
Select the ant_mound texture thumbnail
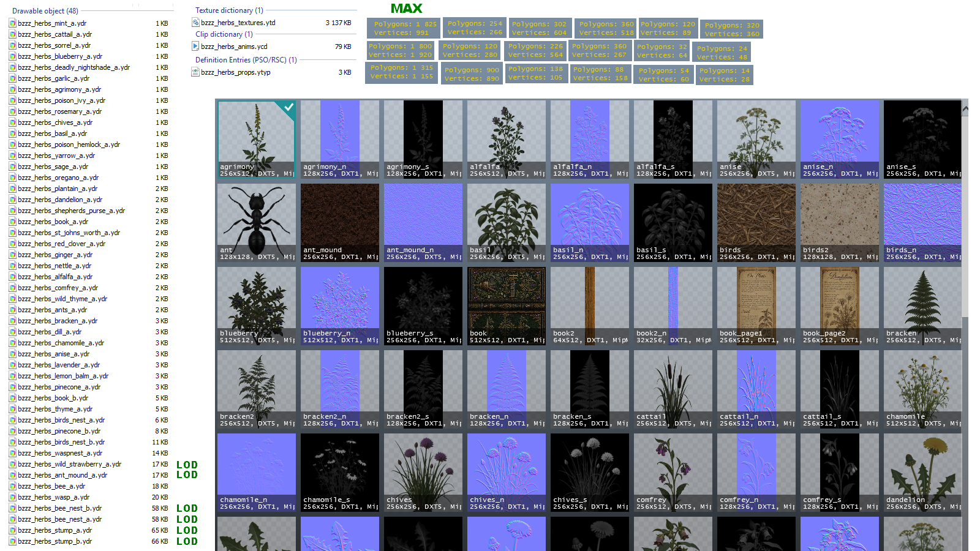coord(340,223)
